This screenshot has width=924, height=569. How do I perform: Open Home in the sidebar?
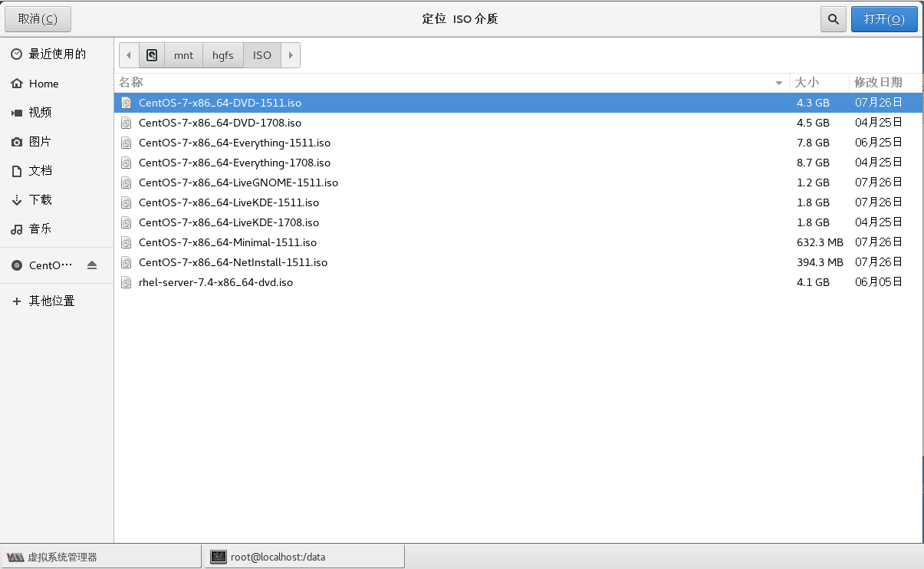[x=57, y=84]
